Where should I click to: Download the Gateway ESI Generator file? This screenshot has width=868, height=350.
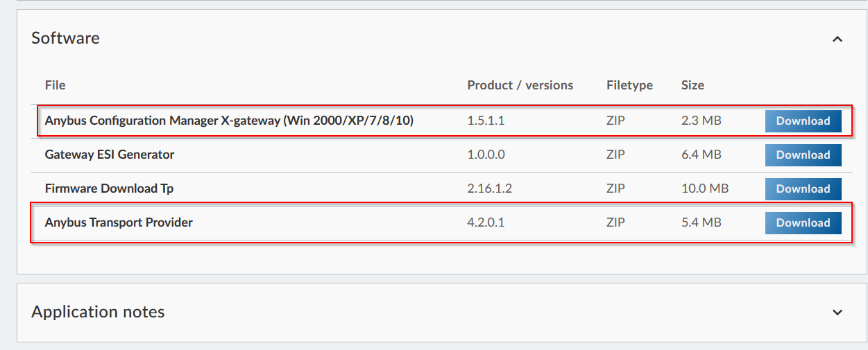click(x=803, y=155)
